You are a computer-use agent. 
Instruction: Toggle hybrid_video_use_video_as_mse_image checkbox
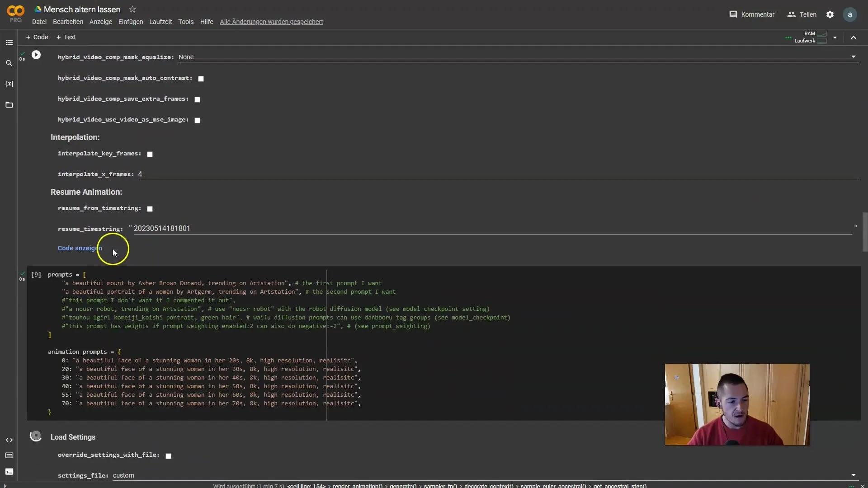coord(198,120)
